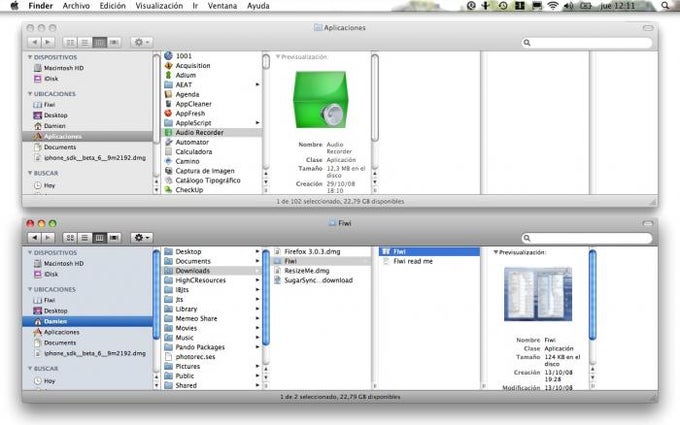Switch Aplicaciones window to list view

tap(85, 42)
